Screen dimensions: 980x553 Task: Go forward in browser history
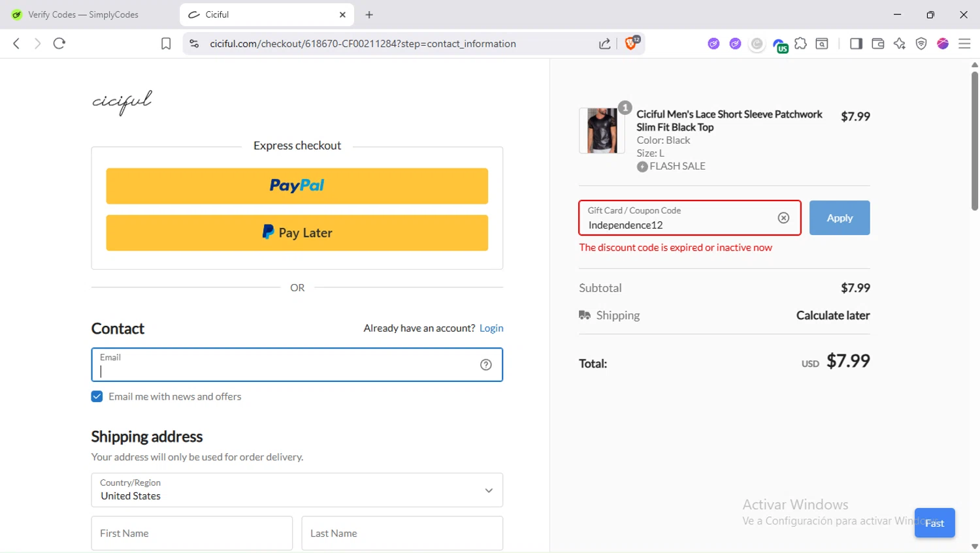tap(37, 44)
